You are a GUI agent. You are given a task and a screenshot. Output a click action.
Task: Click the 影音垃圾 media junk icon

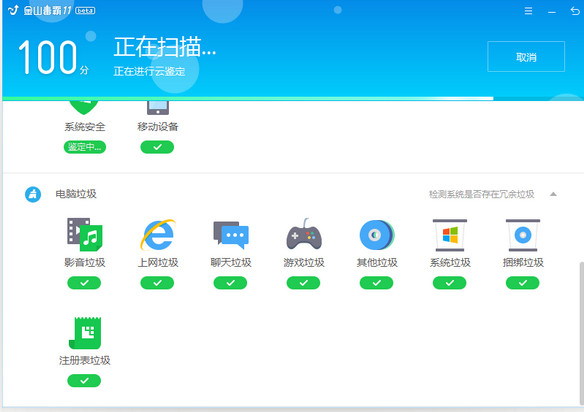[x=85, y=235]
